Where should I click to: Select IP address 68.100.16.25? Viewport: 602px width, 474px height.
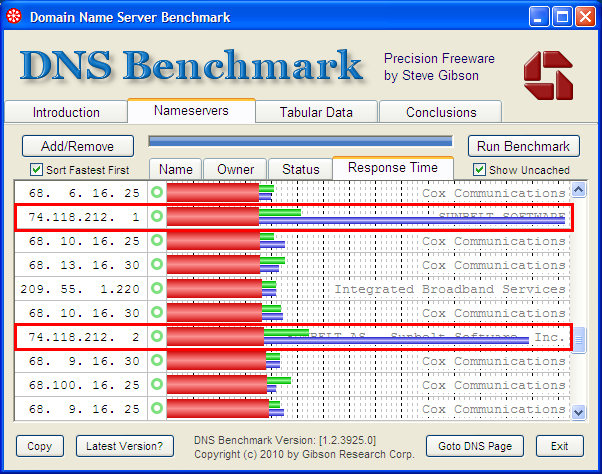[x=84, y=385]
